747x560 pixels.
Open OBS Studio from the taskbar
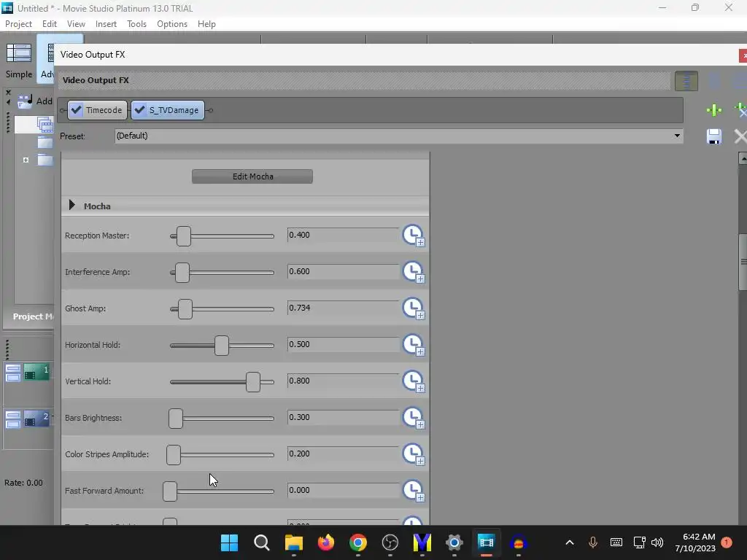(390, 542)
